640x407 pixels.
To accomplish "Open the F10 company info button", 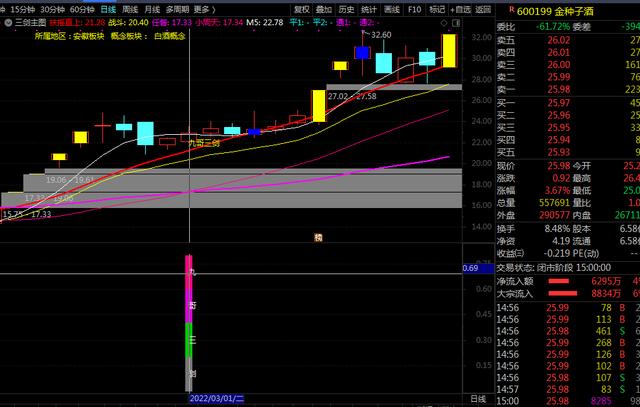I will [x=415, y=8].
